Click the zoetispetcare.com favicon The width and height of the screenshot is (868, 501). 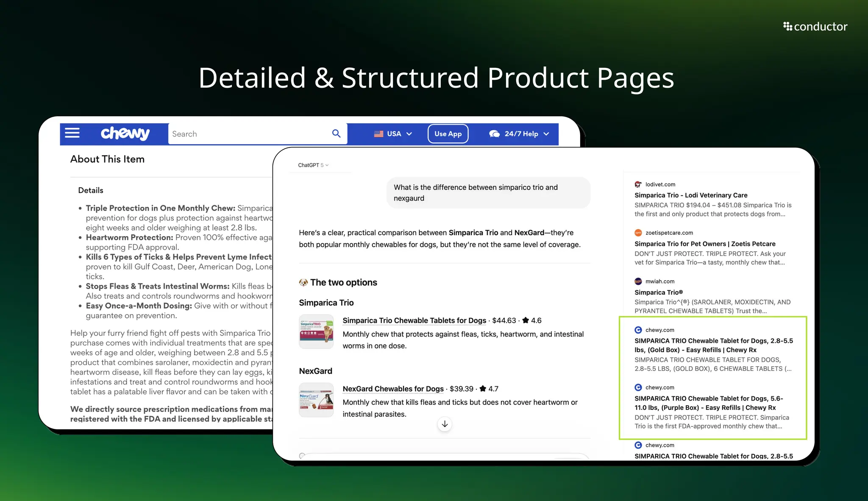(638, 233)
